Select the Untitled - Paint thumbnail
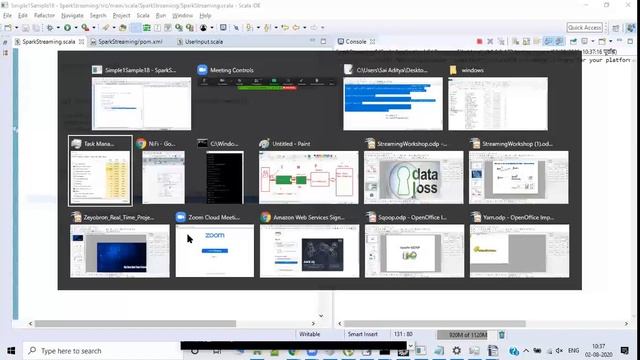This screenshot has height=360, width=640. click(x=309, y=178)
